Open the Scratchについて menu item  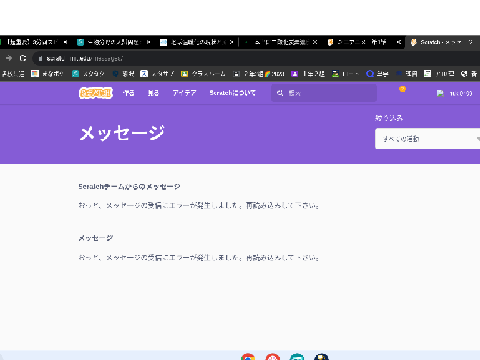233,93
